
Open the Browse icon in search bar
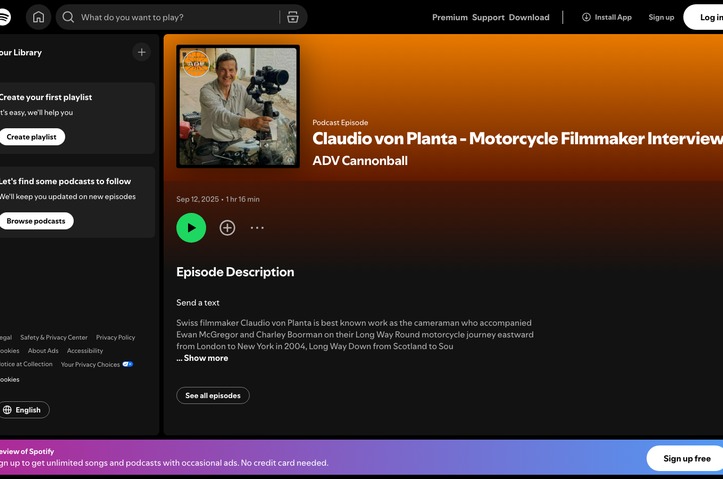tap(293, 17)
